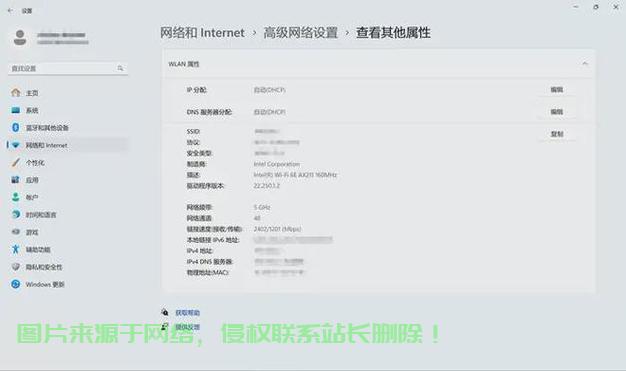Click the search magnifier icon

pos(120,68)
